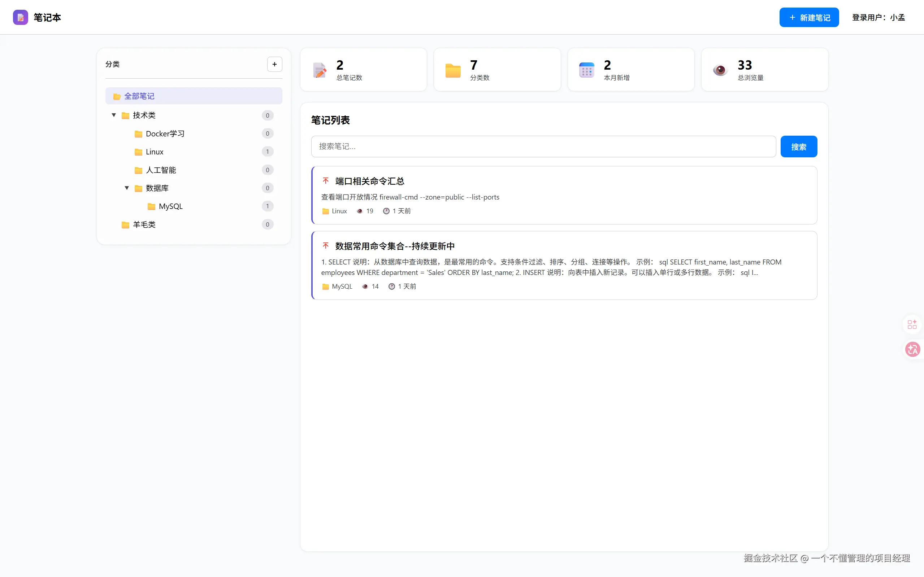Click the pin icon on 端口相关命令汇总 note
The height and width of the screenshot is (577, 924).
(325, 180)
